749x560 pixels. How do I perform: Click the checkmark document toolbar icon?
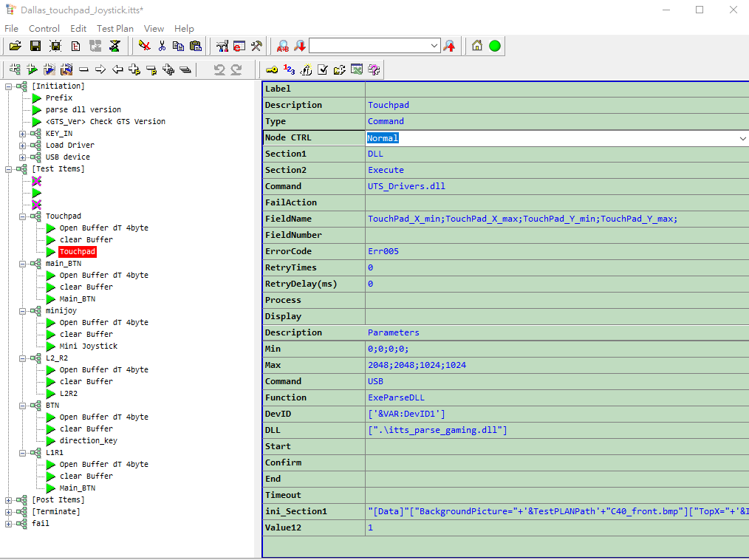pyautogui.click(x=323, y=69)
